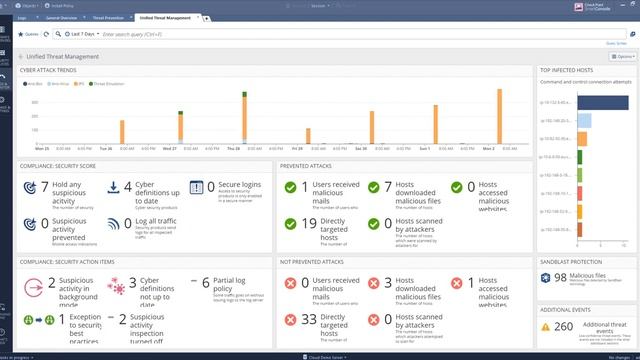Toggle the Anti-Bot legend series
This screenshot has height=360, width=640.
click(33, 84)
